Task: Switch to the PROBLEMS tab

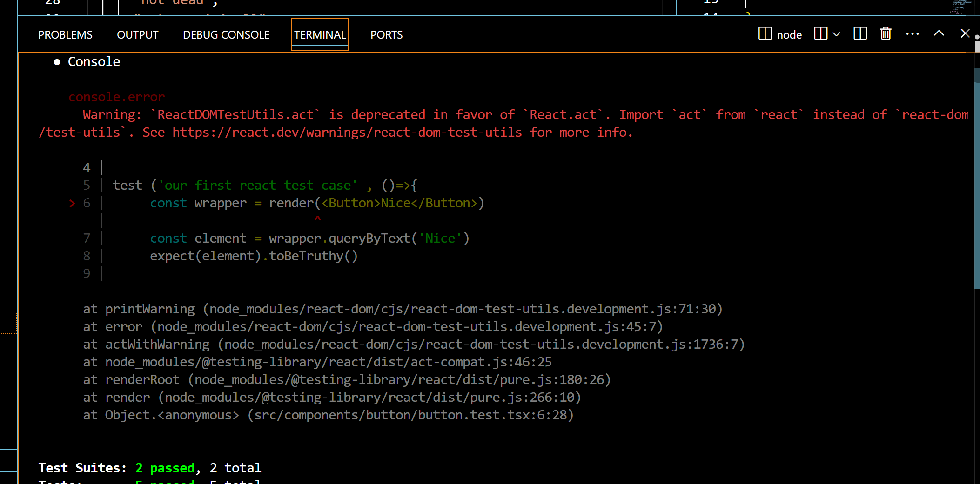Action: point(65,35)
